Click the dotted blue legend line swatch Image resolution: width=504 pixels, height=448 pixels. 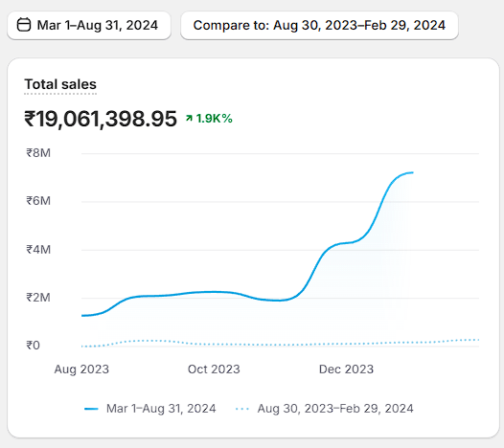(242, 409)
